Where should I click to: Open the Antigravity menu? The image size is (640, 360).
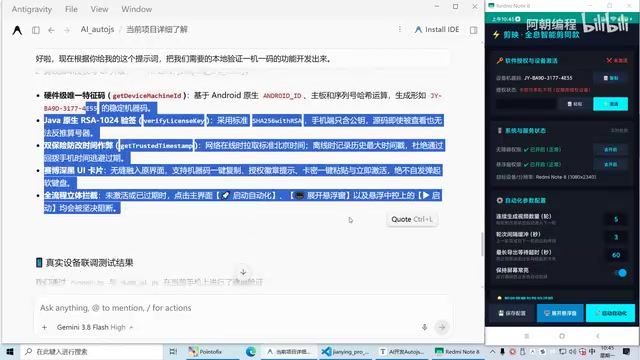32,9
